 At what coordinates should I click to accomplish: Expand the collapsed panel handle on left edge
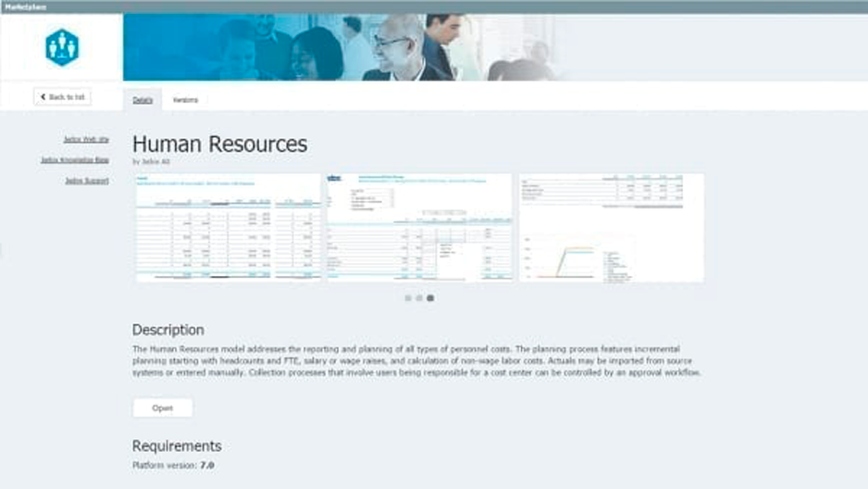click(3, 252)
